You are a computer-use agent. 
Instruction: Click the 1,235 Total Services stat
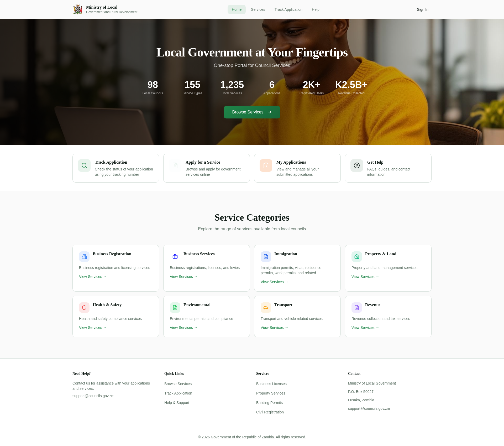click(232, 87)
